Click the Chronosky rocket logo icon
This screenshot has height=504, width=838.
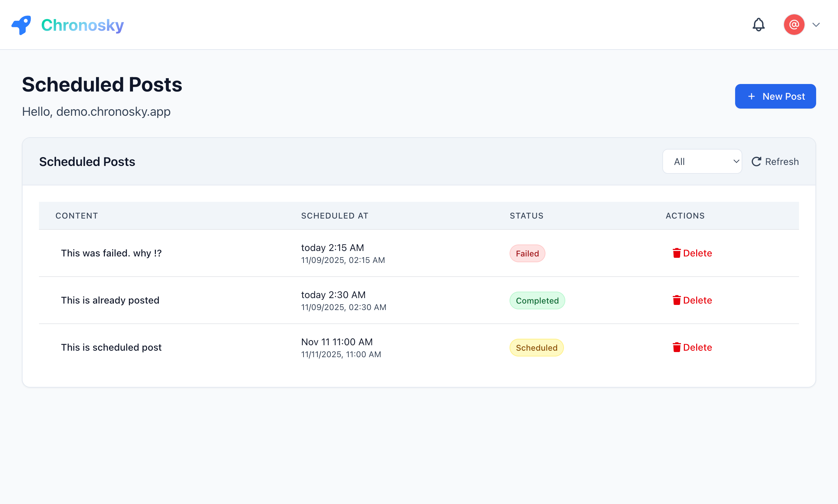point(21,25)
